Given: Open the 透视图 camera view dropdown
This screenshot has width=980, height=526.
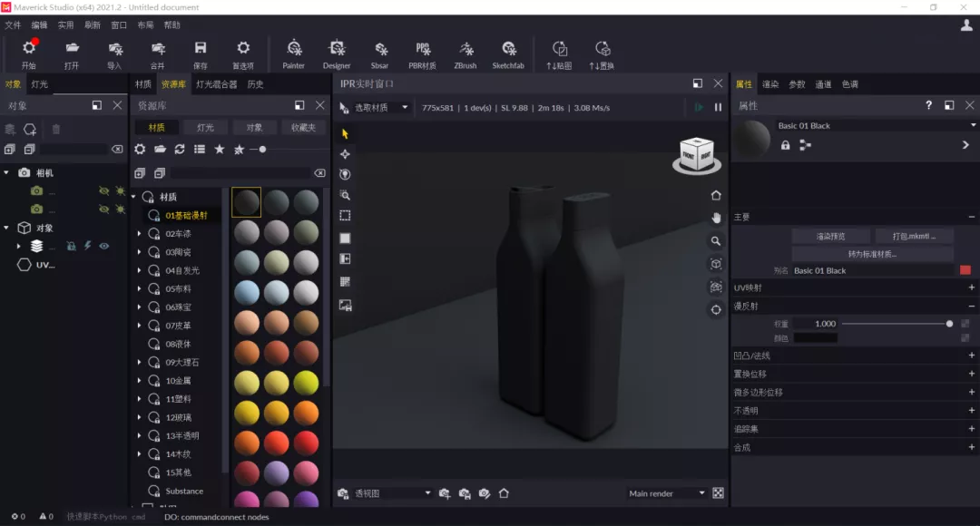Looking at the screenshot, I should click(x=393, y=493).
